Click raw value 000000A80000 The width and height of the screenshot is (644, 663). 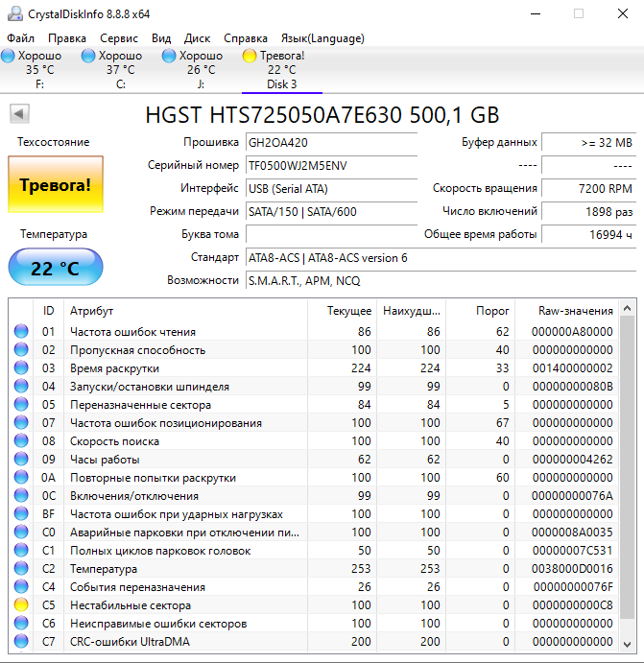click(x=573, y=332)
